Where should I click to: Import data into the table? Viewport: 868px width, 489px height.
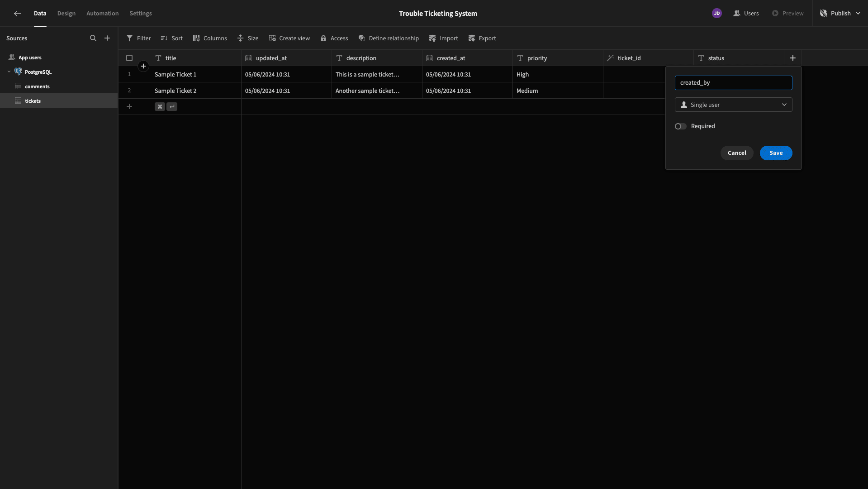click(x=444, y=38)
